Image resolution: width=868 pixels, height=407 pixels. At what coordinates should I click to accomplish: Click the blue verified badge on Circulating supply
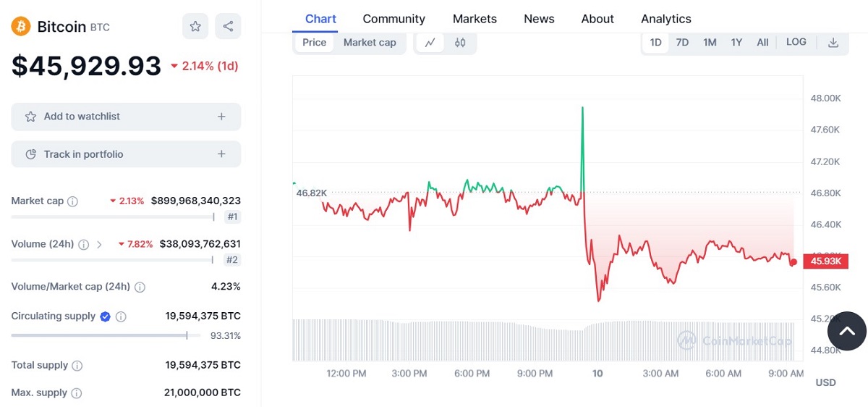(x=105, y=316)
